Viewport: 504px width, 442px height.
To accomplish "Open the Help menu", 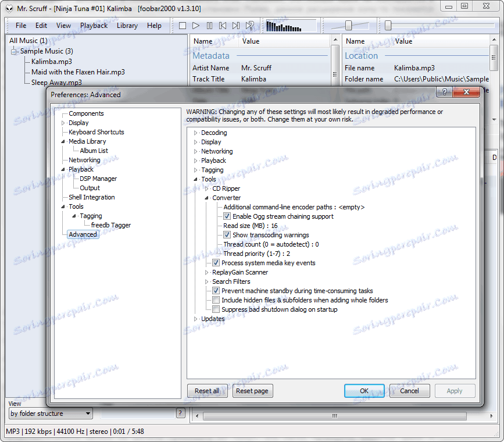I will tap(154, 26).
